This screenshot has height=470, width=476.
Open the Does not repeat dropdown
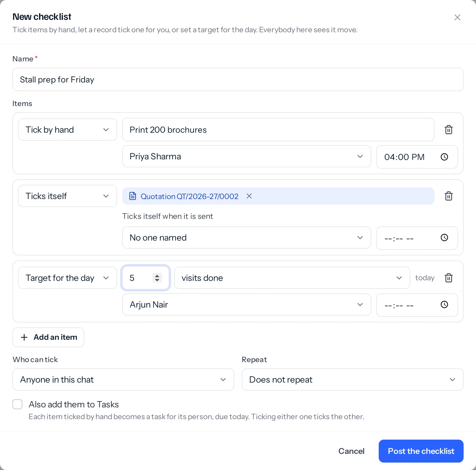pyautogui.click(x=353, y=379)
